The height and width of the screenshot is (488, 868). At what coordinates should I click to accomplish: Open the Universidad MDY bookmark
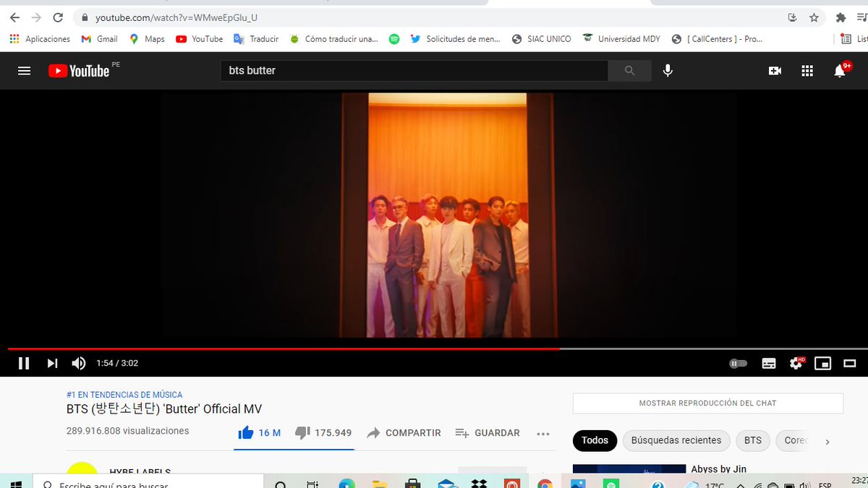(621, 39)
